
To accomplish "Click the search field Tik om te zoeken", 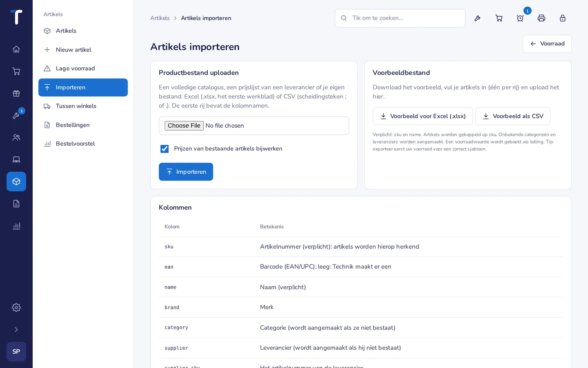I will (400, 18).
